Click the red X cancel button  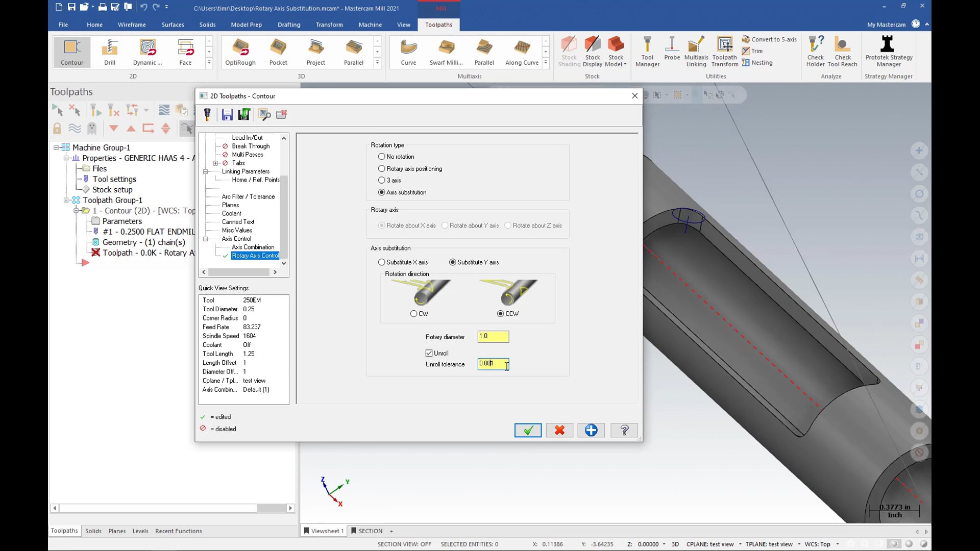pyautogui.click(x=559, y=430)
